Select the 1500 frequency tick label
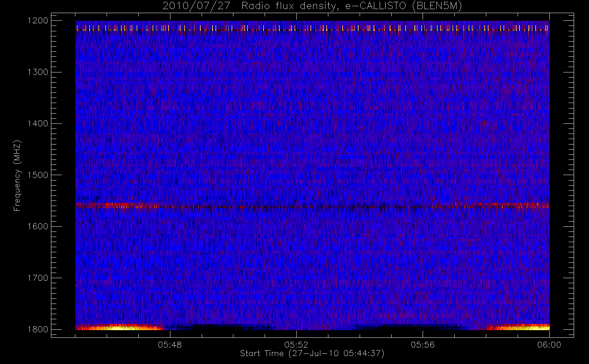The image size is (589, 364). coord(38,175)
